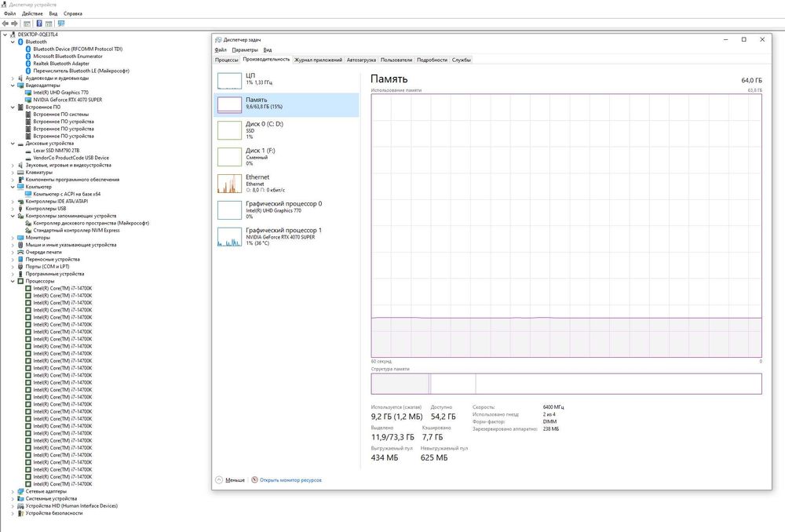Click the Forward arrow in Device Manager toolbar
The height and width of the screenshot is (532, 785).
pyautogui.click(x=14, y=24)
